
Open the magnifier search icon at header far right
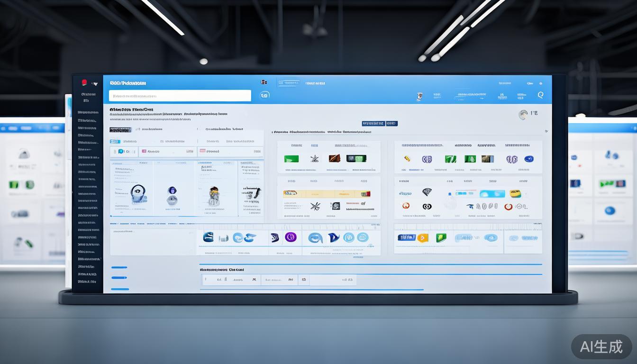point(540,95)
